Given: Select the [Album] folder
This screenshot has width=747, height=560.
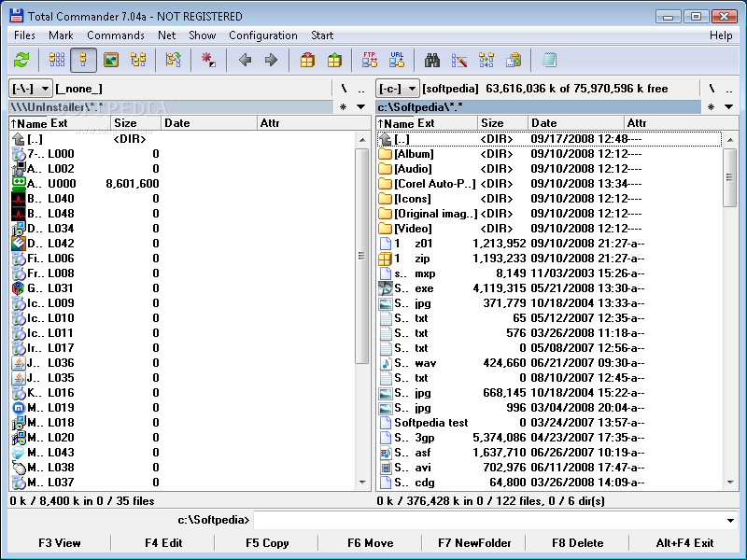Looking at the screenshot, I should click(x=548, y=154).
